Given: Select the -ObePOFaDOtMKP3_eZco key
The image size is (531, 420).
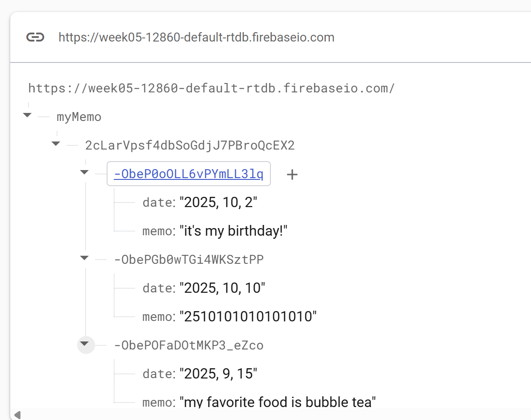Looking at the screenshot, I should [x=189, y=345].
